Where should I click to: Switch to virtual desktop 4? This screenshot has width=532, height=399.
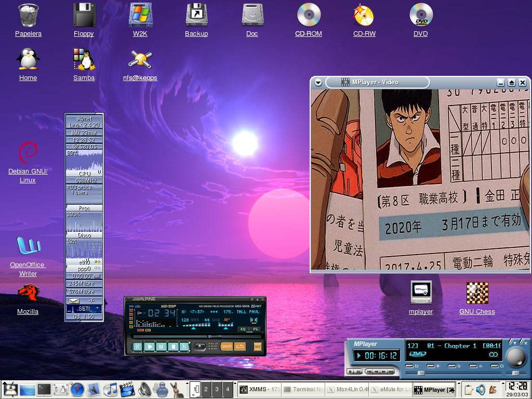(x=228, y=389)
